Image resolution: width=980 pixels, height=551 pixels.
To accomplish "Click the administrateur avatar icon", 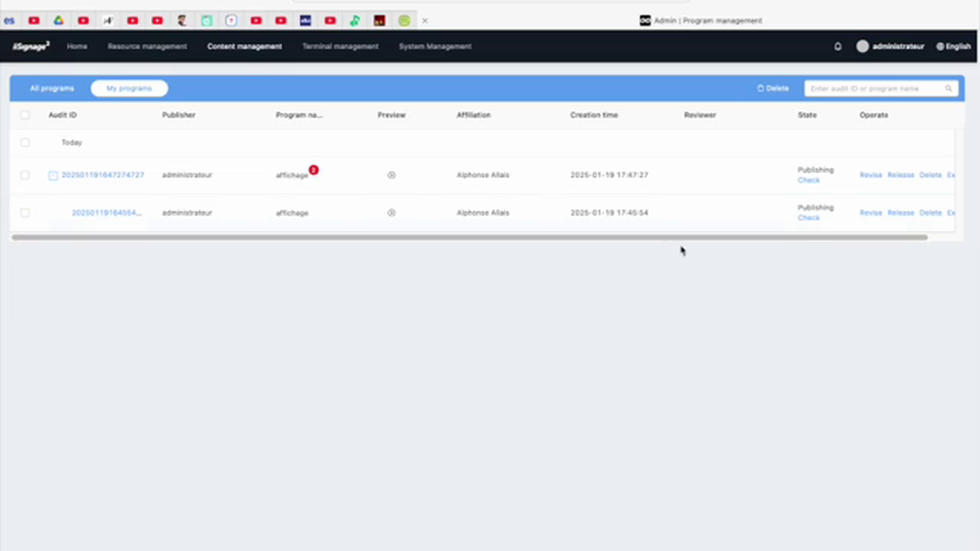I will pos(863,47).
